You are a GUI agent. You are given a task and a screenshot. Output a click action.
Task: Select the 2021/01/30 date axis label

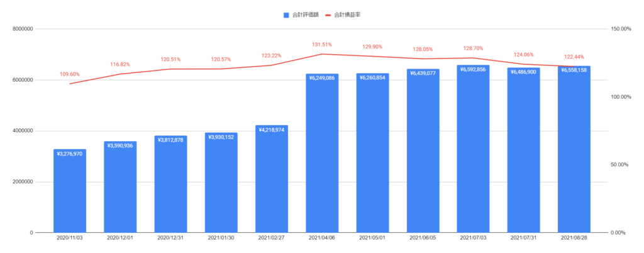[221, 238]
